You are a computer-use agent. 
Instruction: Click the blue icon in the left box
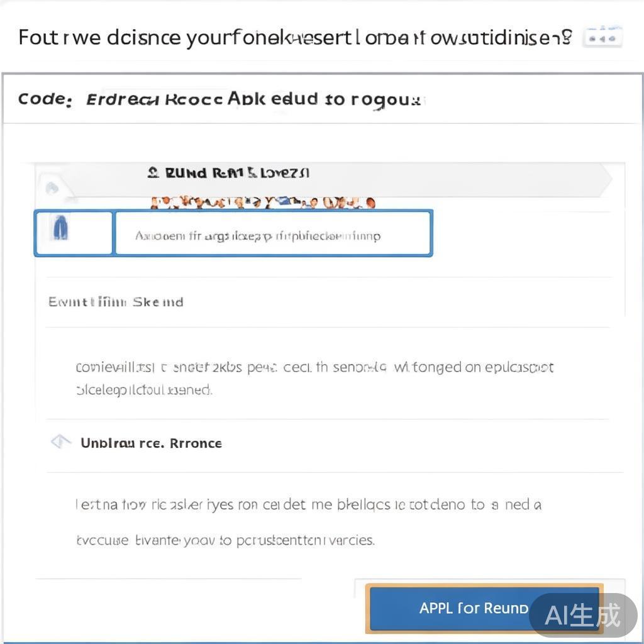[61, 230]
